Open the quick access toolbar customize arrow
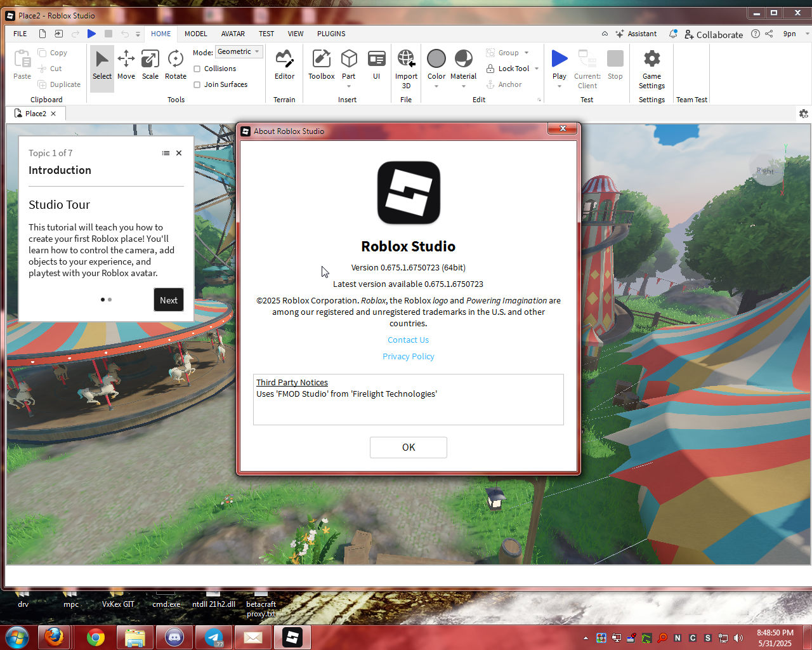812x650 pixels. [x=138, y=34]
